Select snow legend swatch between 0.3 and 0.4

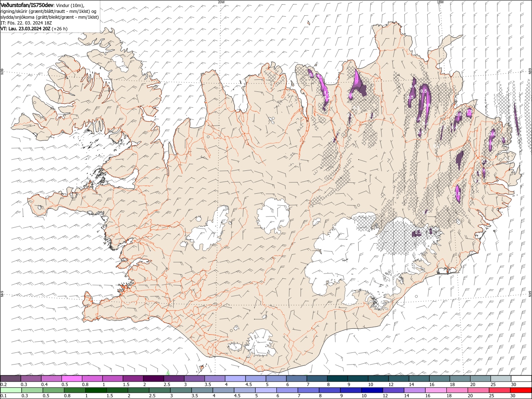tap(31, 379)
